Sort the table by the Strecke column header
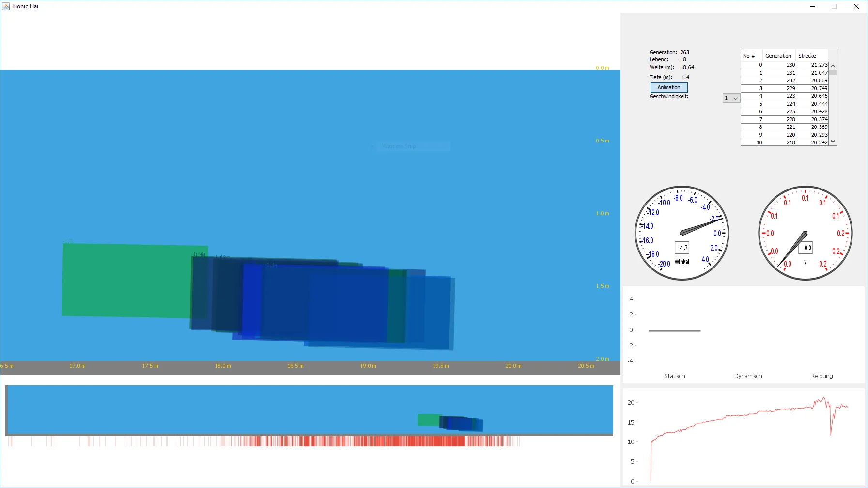This screenshot has width=868, height=488. coord(808,55)
